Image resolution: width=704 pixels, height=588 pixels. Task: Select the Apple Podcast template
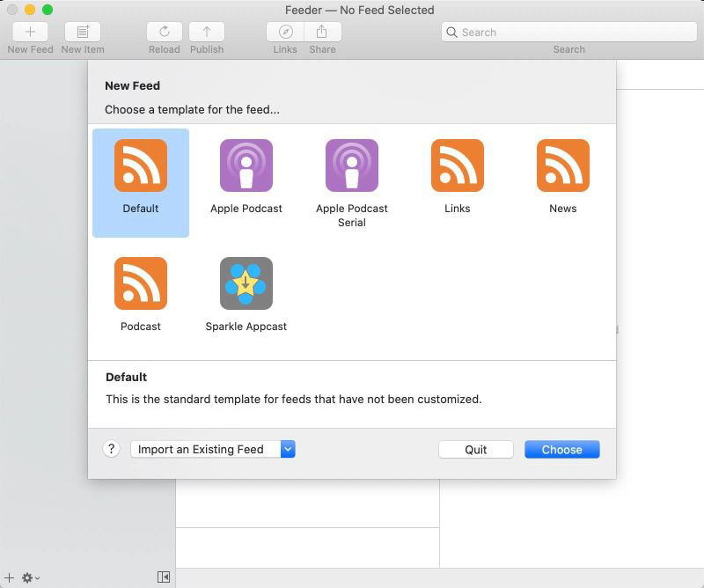246,176
